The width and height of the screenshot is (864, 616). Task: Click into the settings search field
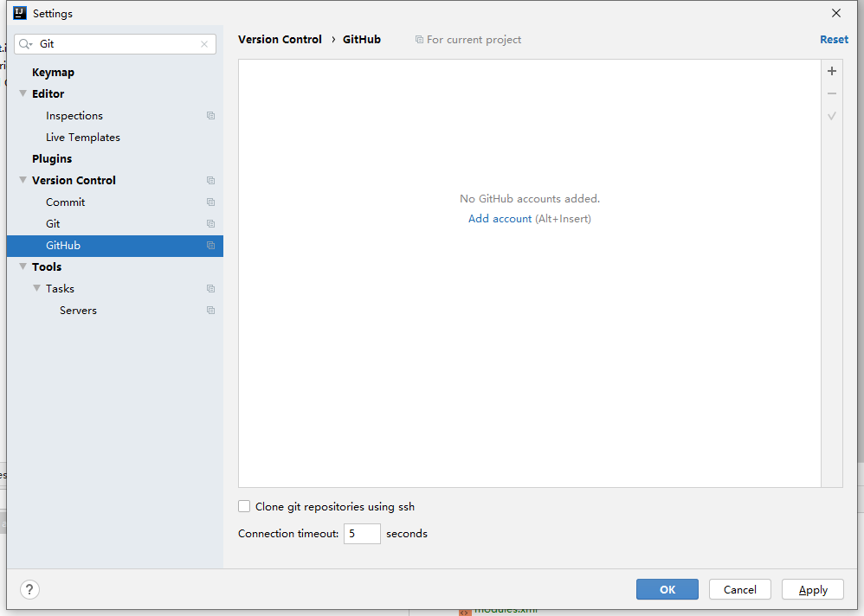[x=116, y=44]
